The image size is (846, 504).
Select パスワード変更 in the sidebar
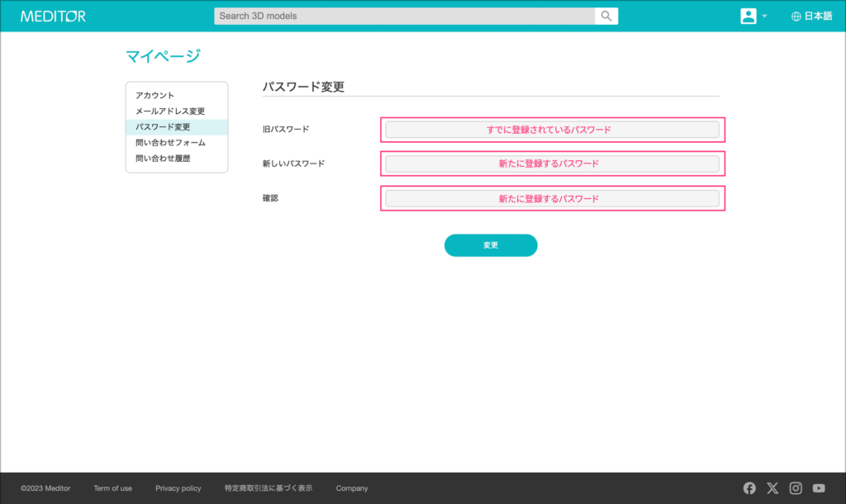163,127
